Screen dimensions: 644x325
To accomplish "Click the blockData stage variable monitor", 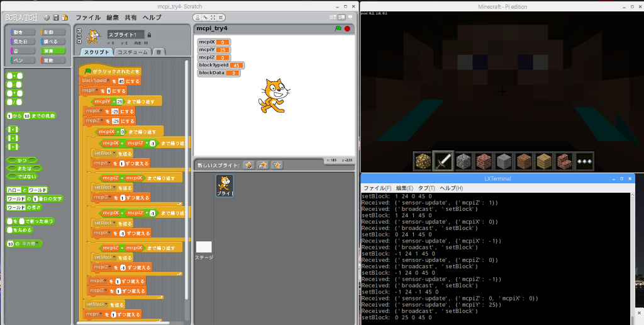I will click(x=219, y=73).
